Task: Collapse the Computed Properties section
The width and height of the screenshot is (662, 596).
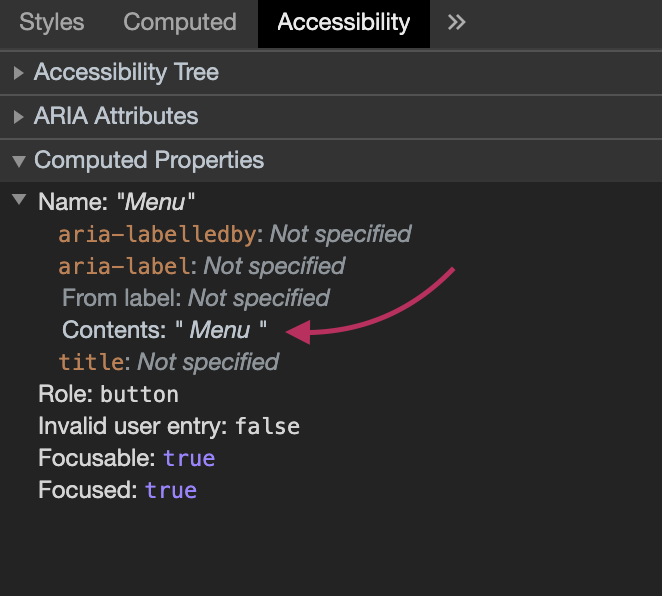Action: (x=19, y=161)
